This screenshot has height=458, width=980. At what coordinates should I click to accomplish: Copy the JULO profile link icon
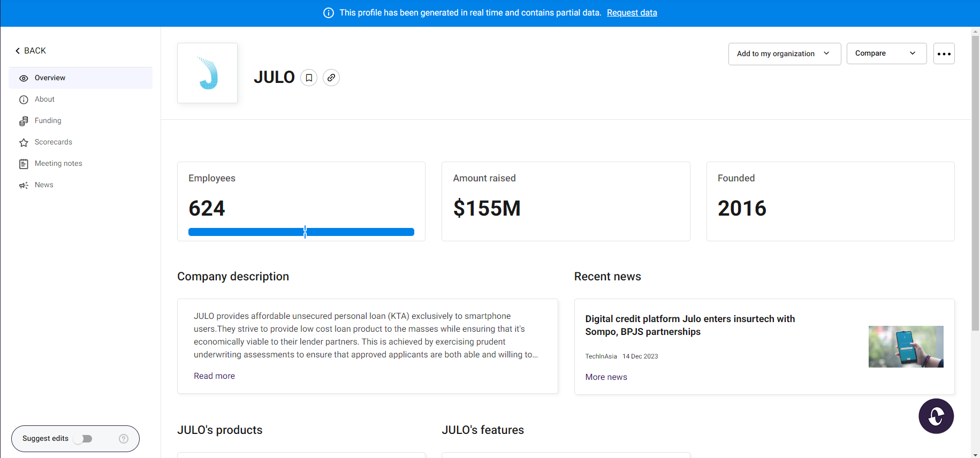(331, 78)
